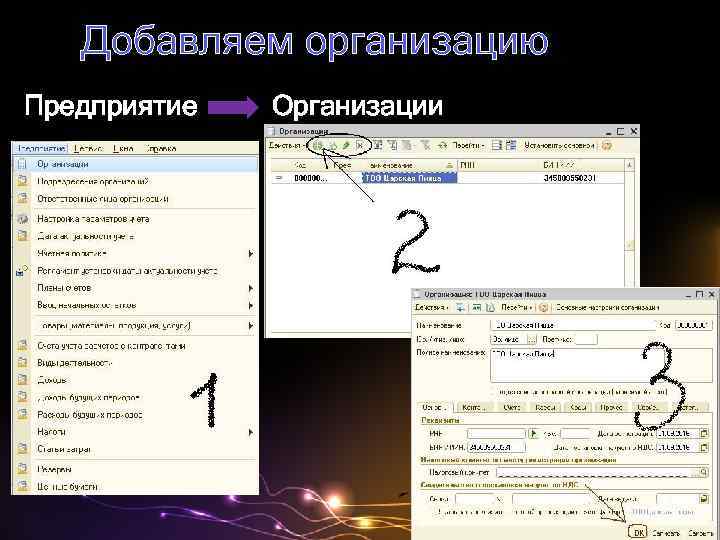Switch to the Счета tab
This screenshot has height=540, width=720.
[x=511, y=407]
